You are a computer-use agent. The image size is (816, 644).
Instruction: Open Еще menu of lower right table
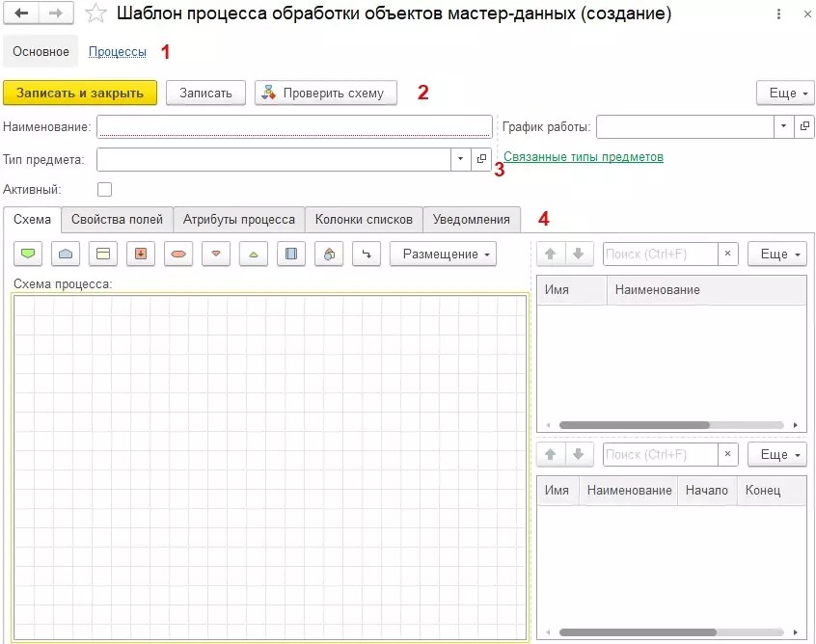777,454
